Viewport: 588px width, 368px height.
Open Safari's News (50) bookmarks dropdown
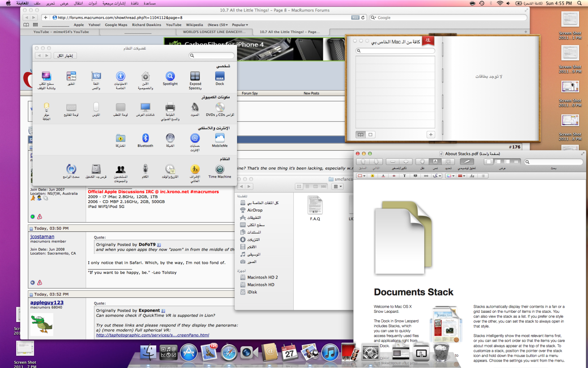click(218, 25)
